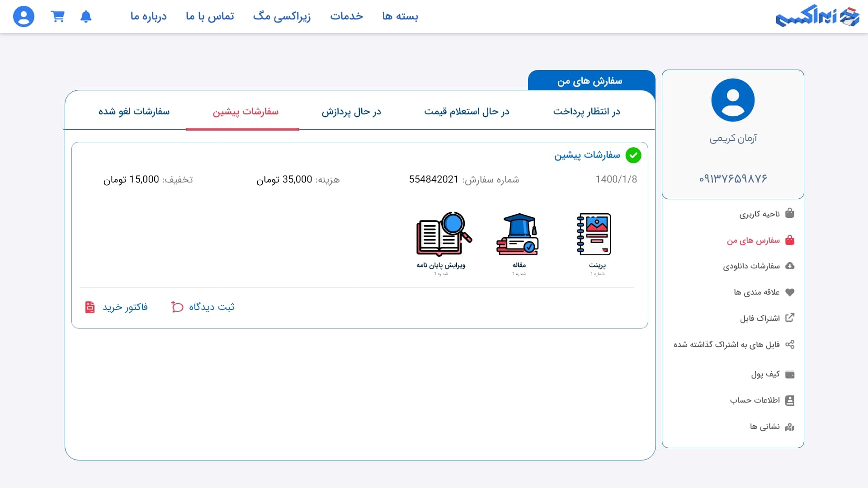The height and width of the screenshot is (488, 868).
Task: Click the share icon next to اشتراک فایل
Action: click(x=791, y=318)
